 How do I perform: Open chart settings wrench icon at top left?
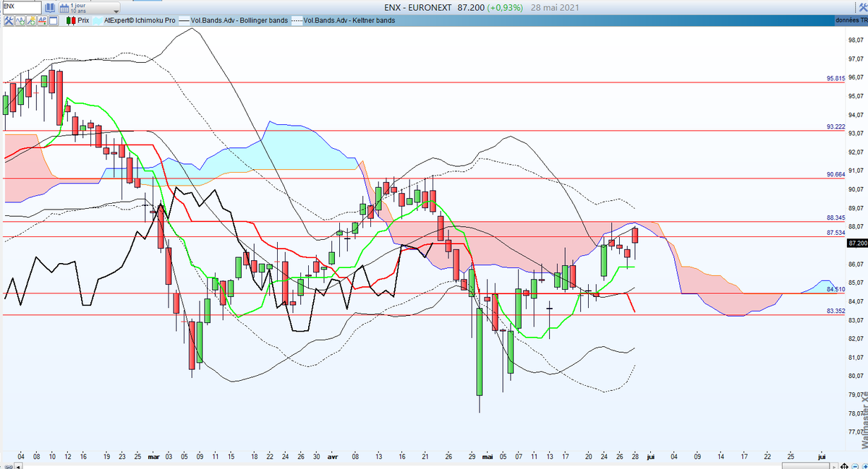click(x=9, y=20)
